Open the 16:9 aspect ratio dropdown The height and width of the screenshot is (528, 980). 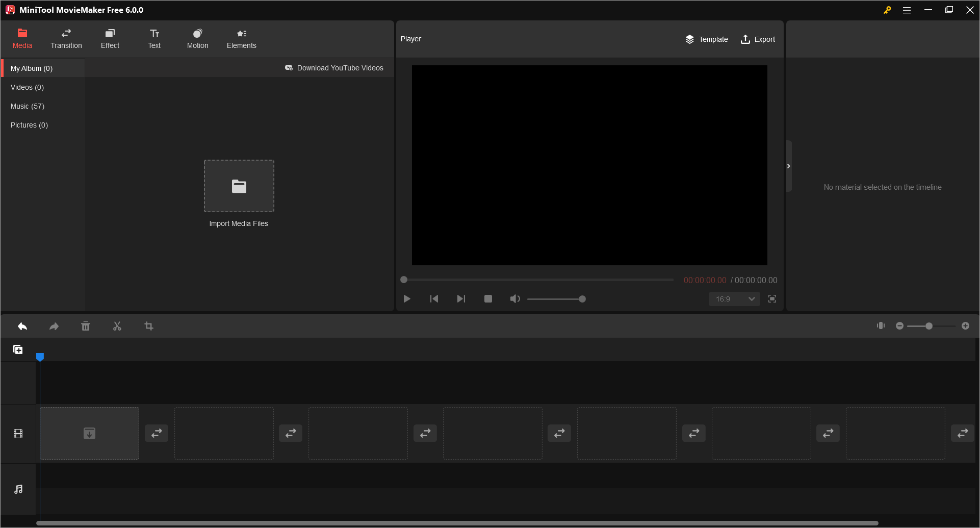734,299
